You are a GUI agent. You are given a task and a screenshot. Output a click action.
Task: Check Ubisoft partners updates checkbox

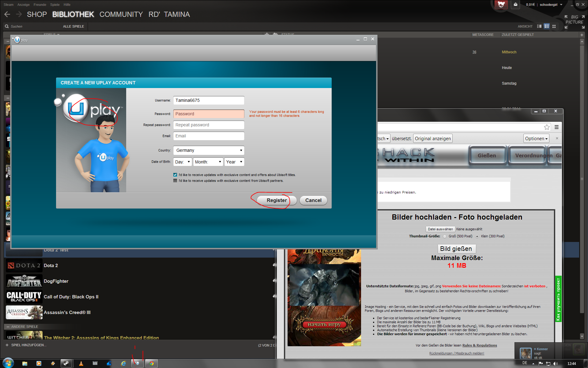coord(175,181)
